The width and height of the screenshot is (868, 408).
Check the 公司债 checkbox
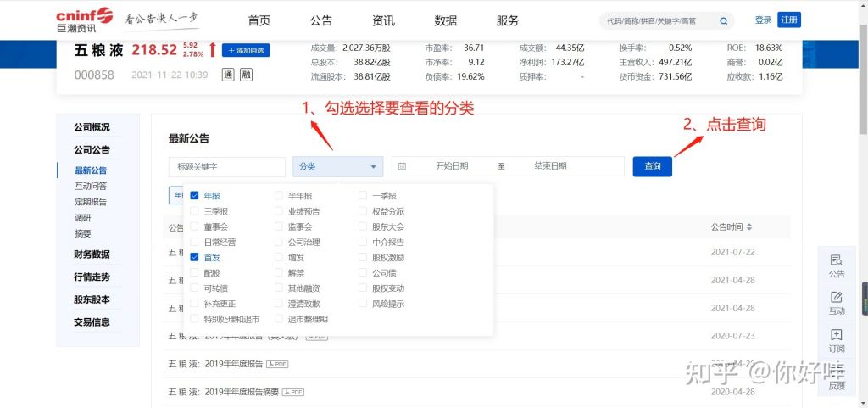pyautogui.click(x=363, y=273)
